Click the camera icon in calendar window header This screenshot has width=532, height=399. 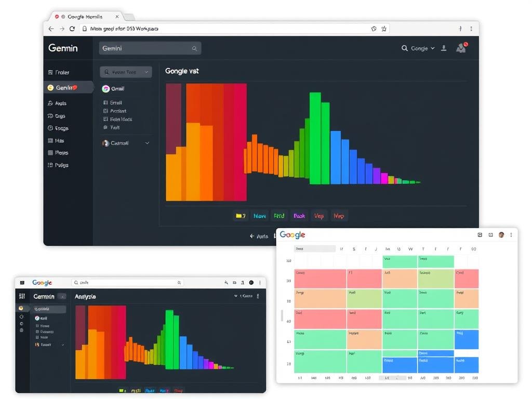pyautogui.click(x=479, y=235)
